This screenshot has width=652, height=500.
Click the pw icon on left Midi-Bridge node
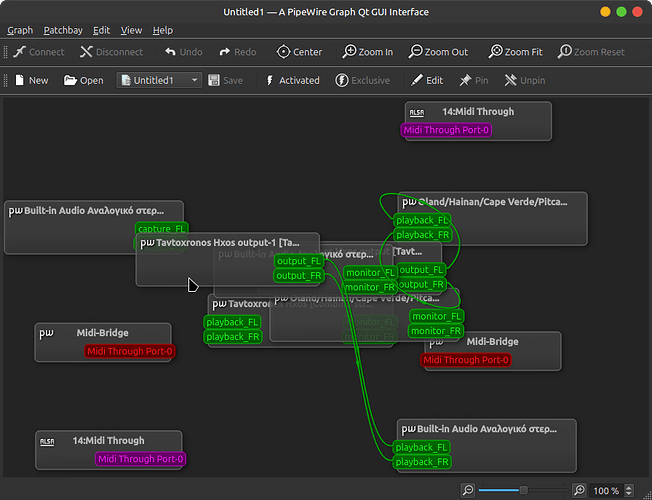pos(47,333)
